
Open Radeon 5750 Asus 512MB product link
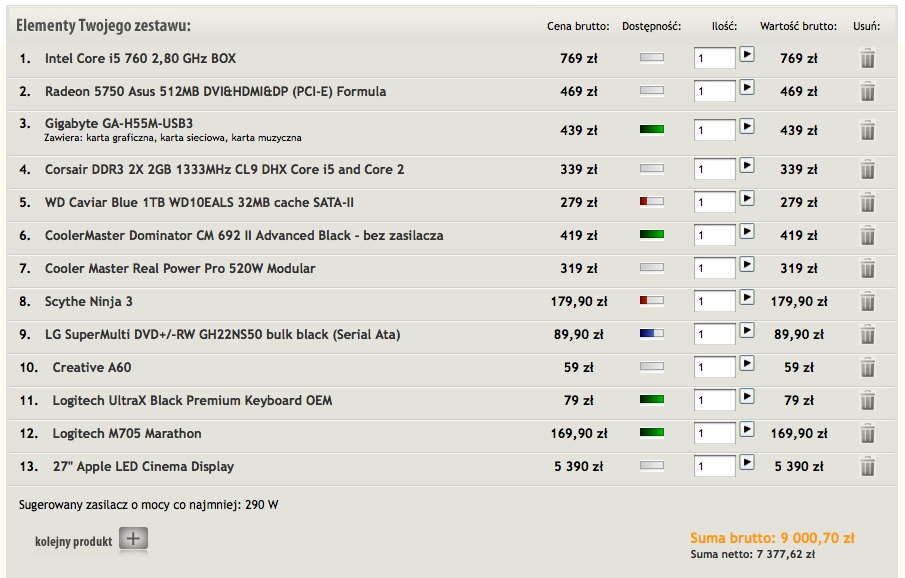215,91
